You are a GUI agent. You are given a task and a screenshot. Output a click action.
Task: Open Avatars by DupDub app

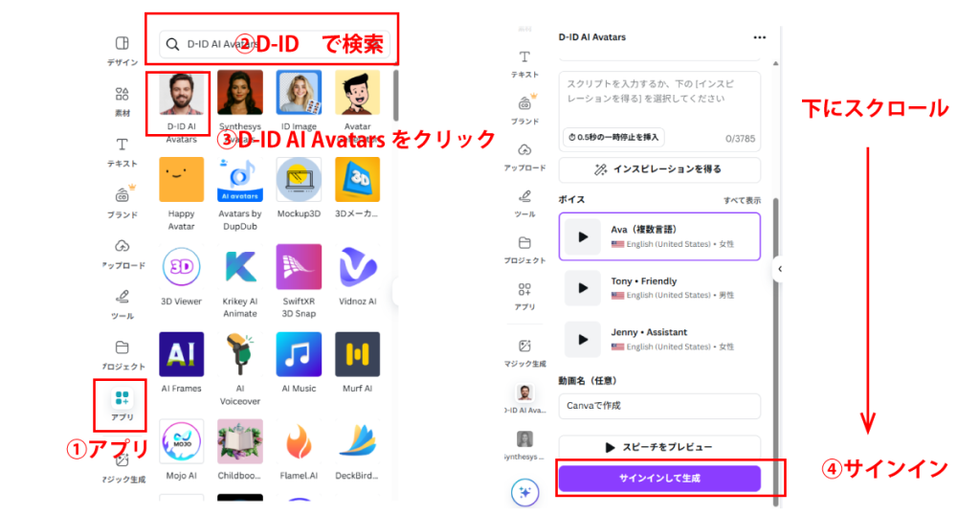coord(240,194)
